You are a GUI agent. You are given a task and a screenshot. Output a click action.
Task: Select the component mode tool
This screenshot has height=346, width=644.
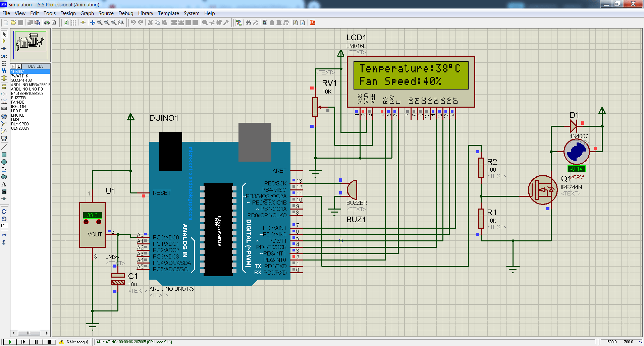point(4,42)
